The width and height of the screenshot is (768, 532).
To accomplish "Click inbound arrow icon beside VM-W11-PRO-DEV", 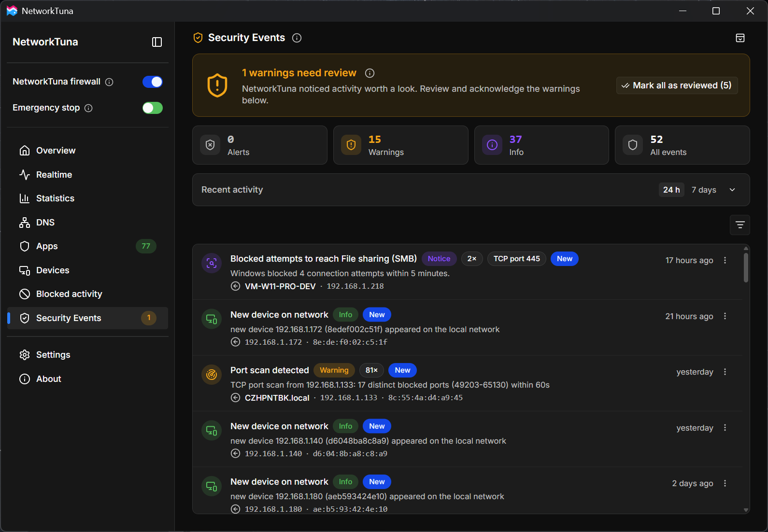I will click(x=235, y=286).
